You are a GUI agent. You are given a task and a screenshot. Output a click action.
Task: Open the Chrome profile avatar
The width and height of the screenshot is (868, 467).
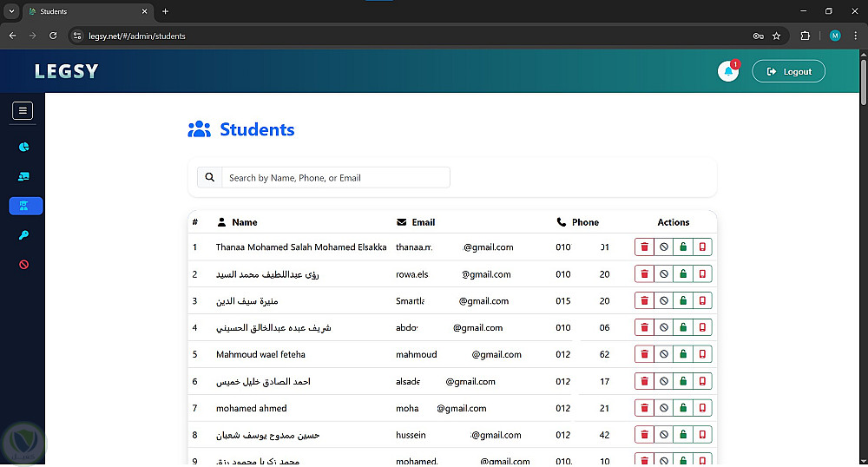pos(835,36)
